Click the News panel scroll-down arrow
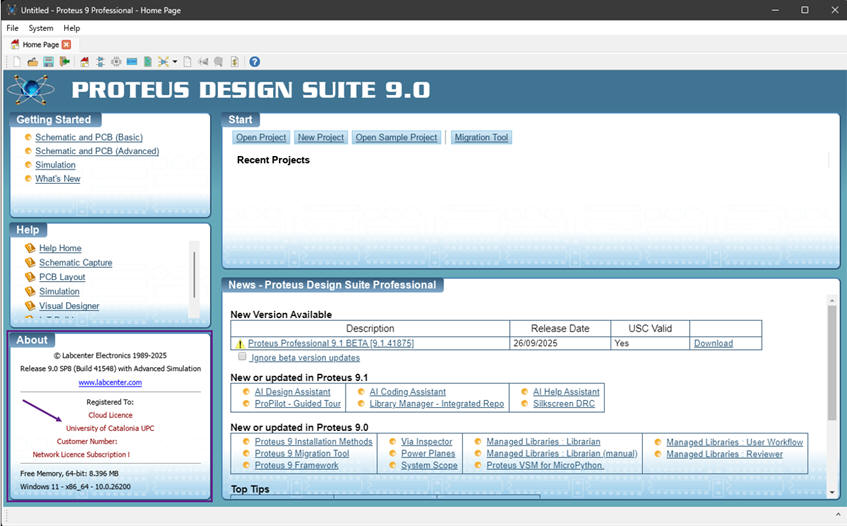This screenshot has width=847, height=526. (832, 492)
